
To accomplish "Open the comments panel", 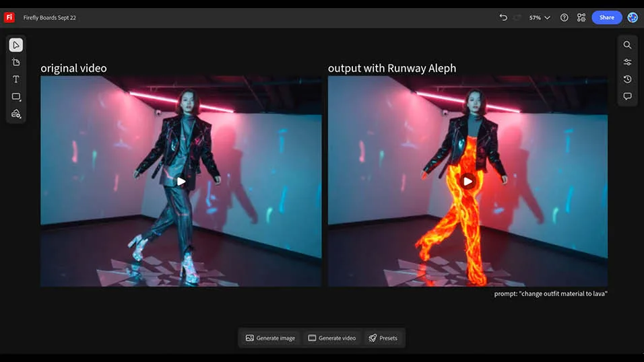I will click(x=627, y=96).
